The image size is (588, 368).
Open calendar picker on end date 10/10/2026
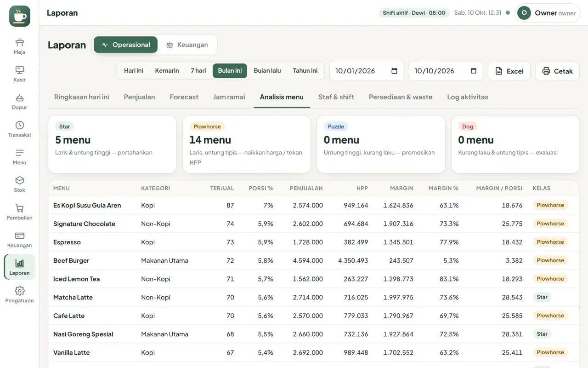(474, 71)
